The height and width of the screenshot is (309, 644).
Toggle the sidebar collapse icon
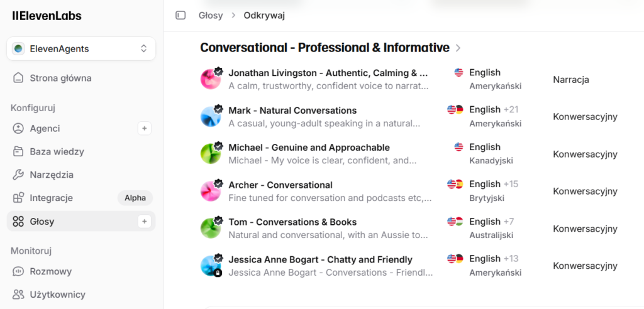tap(180, 16)
